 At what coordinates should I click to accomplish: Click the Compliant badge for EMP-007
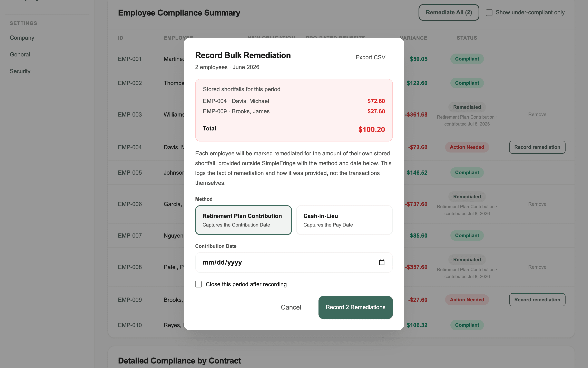(x=467, y=236)
